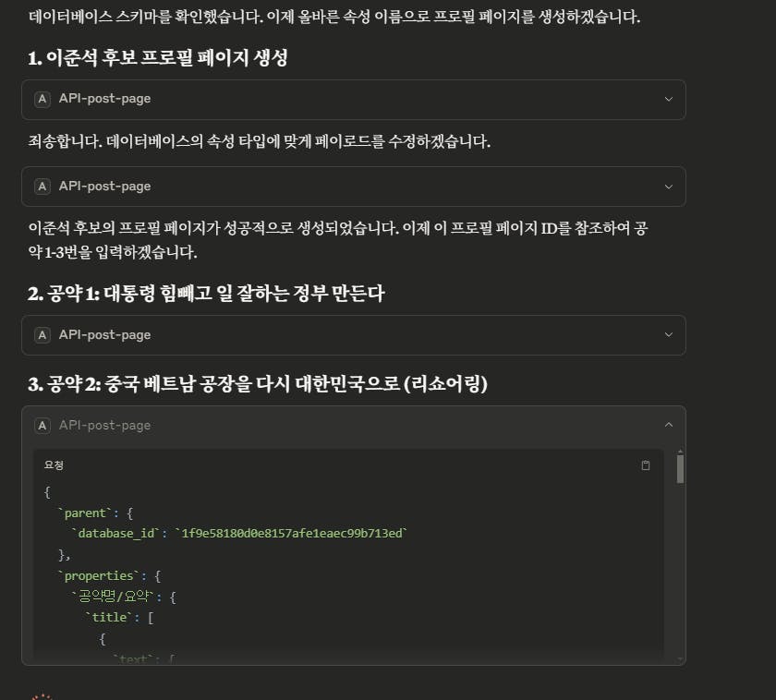Click the scrollbar thumb in the request code panel

(x=680, y=468)
